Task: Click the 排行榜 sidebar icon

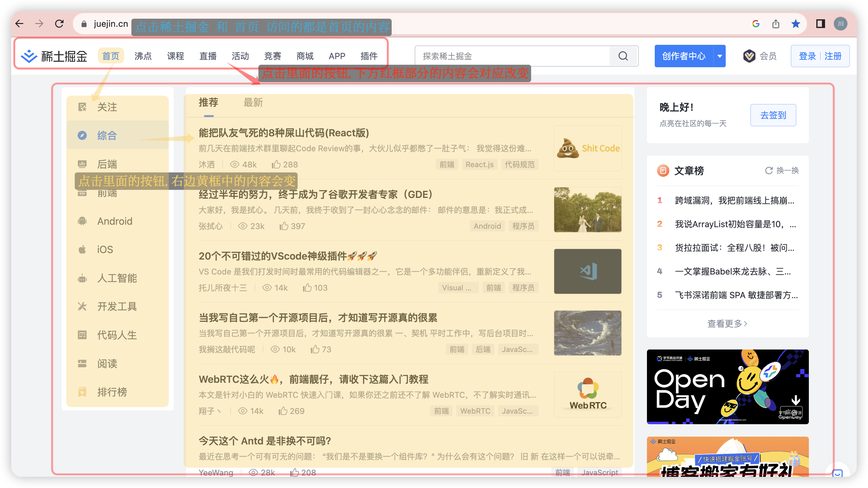Action: pos(82,392)
